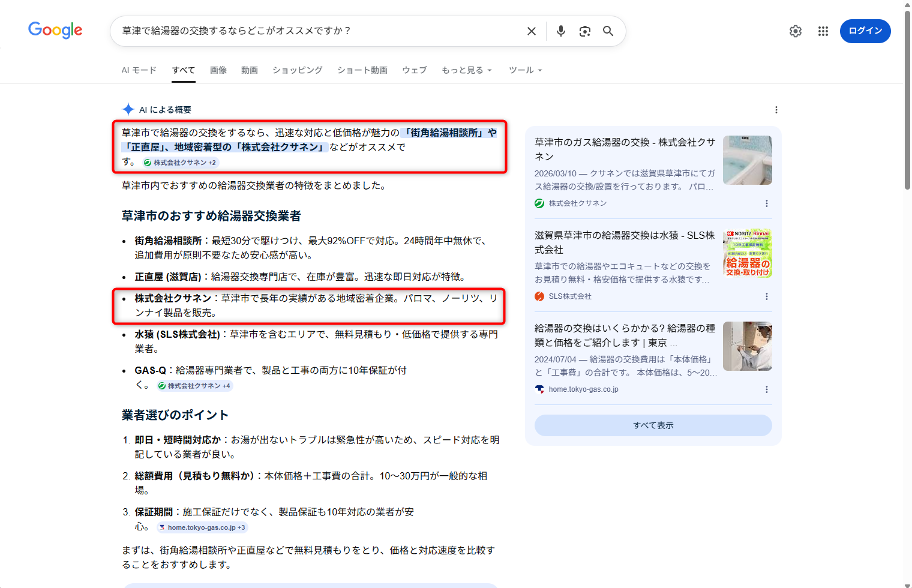Open 給湯器の交換はいくらかかる? link
The image size is (912, 588).
(625, 335)
